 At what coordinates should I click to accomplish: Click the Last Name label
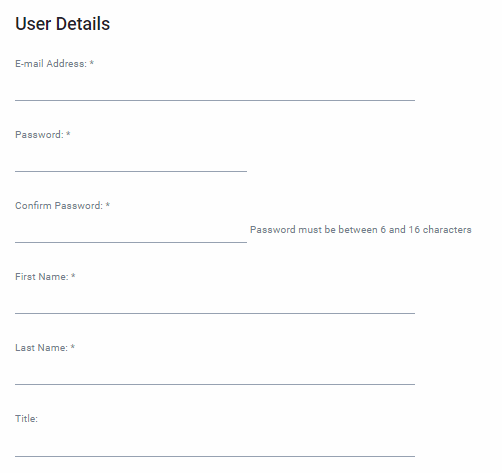click(41, 348)
